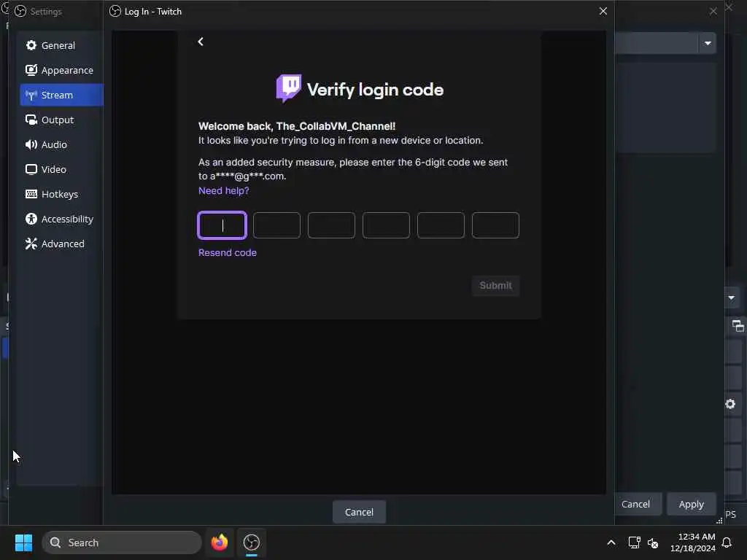Screen dimensions: 747x560
Task: Open the Accessibility settings section
Action: pyautogui.click(x=61, y=219)
